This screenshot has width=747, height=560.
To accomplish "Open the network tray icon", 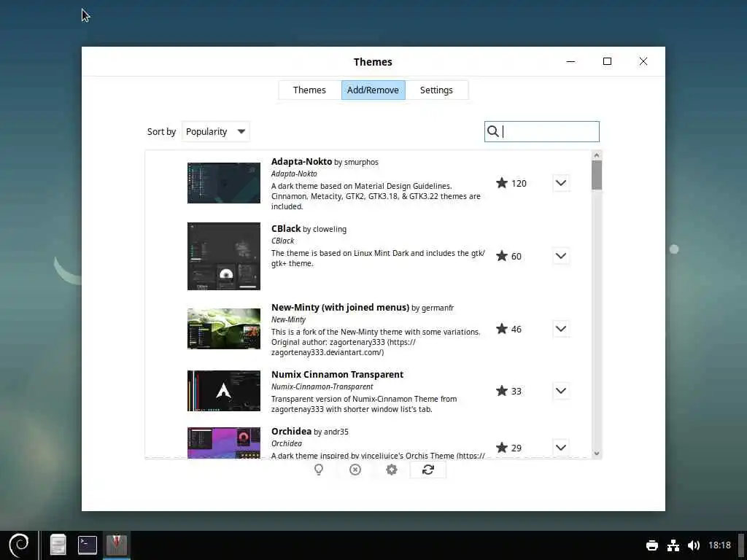I will coord(673,545).
